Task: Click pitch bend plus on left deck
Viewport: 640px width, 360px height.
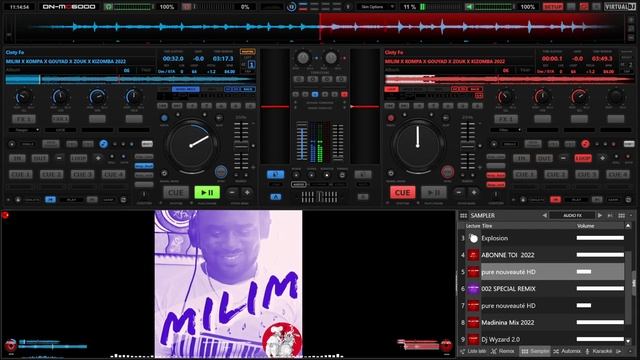Action: pyautogui.click(x=247, y=192)
